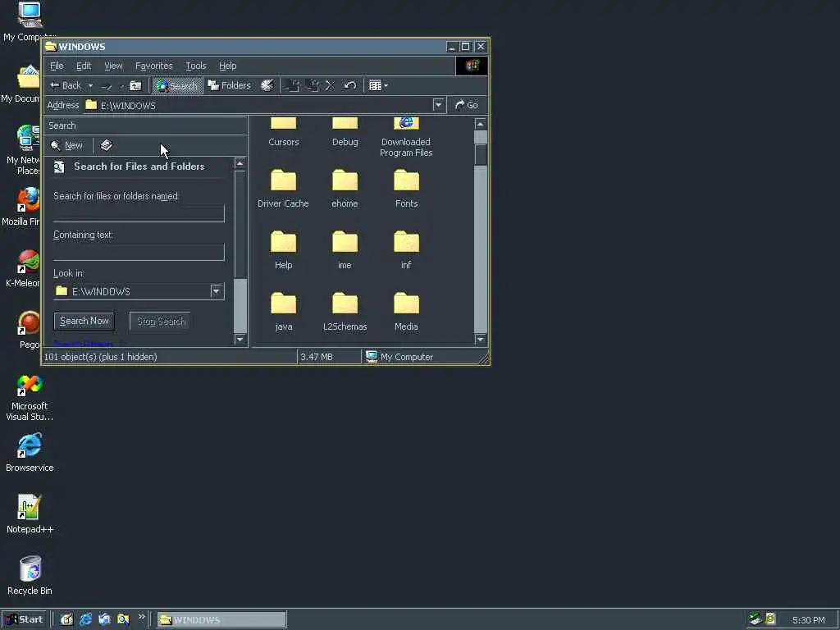This screenshot has height=630, width=840.
Task: Expand the Address bar dropdown arrow
Action: 439,105
